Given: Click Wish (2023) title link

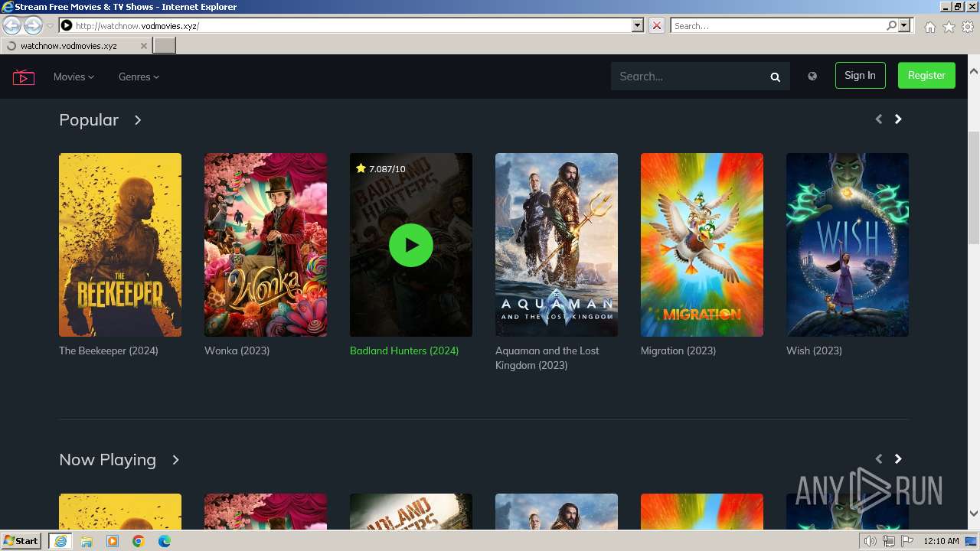Looking at the screenshot, I should 814,350.
